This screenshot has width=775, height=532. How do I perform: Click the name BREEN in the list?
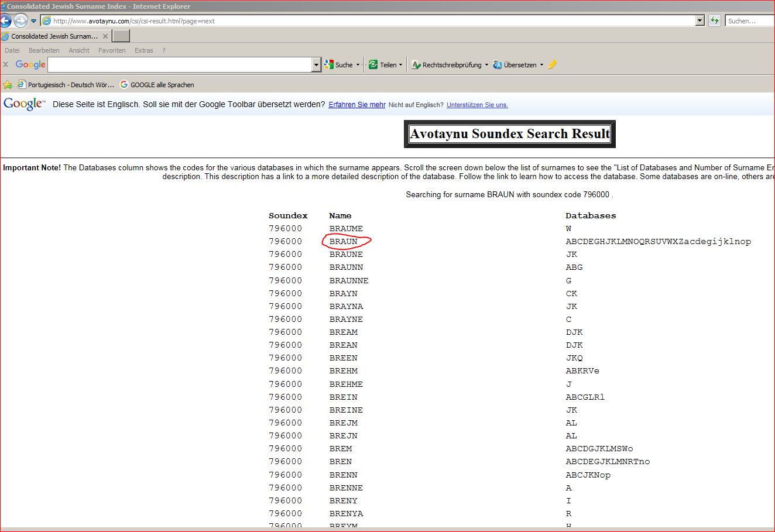[344, 358]
